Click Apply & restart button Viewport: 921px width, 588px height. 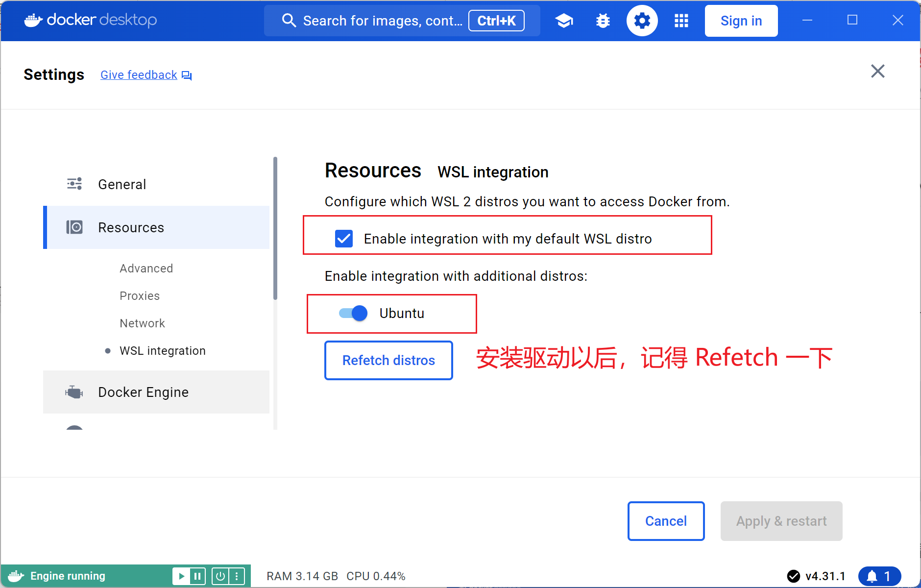(x=781, y=521)
